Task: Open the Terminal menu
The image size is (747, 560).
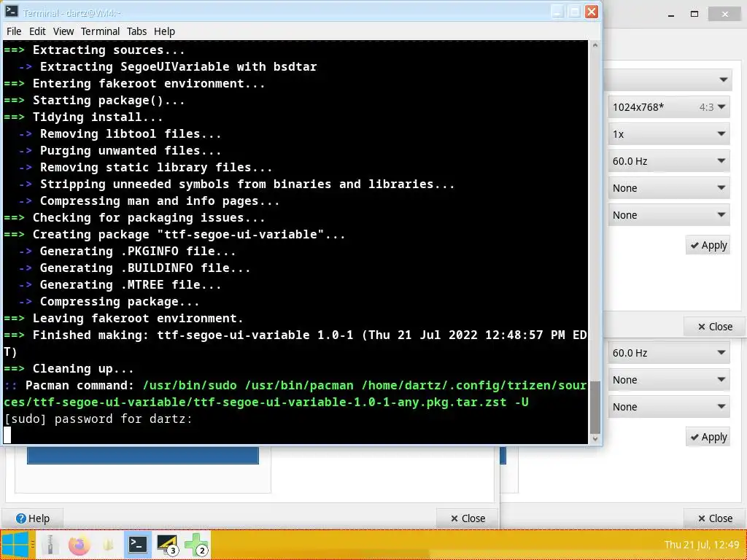Action: pyautogui.click(x=100, y=31)
